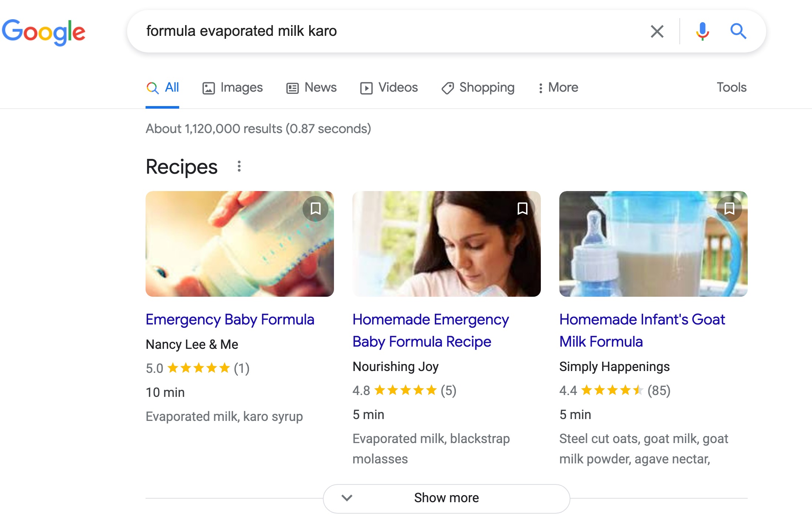Click the blue magnifying glass search icon
Screen dimensions: 812x524
[x=738, y=31]
